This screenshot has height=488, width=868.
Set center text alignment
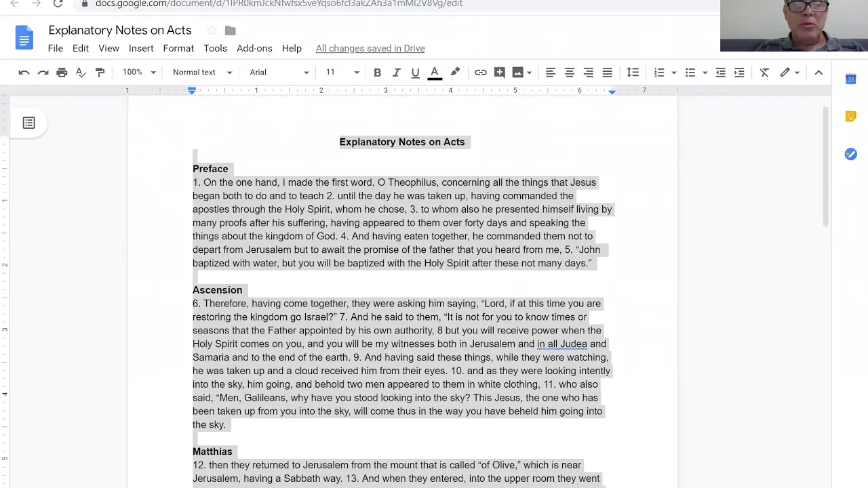click(x=570, y=73)
